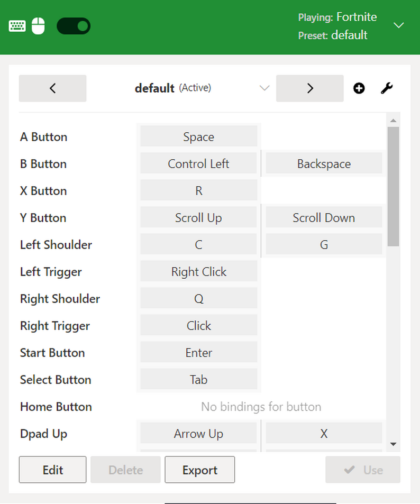Select the Space binding for A Button

pyautogui.click(x=198, y=137)
